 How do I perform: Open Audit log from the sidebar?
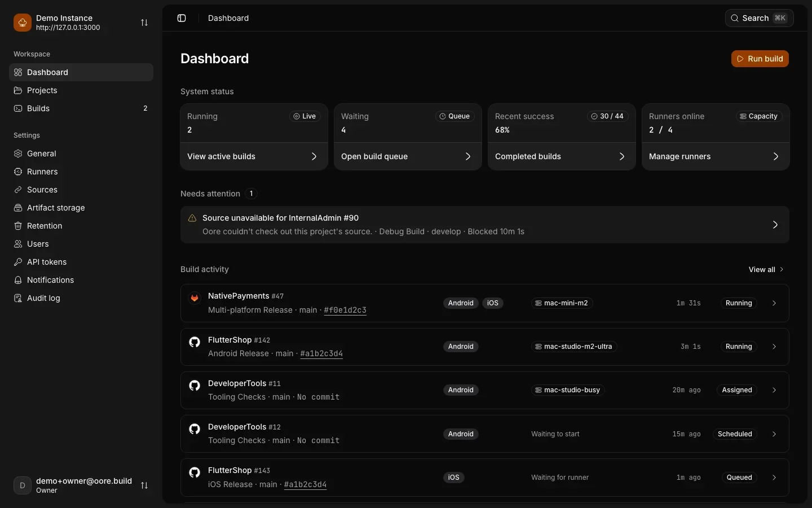point(81,298)
